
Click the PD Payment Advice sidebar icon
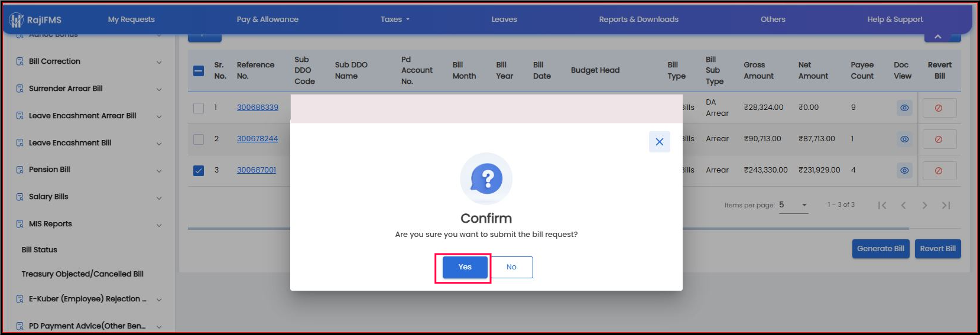(x=20, y=326)
